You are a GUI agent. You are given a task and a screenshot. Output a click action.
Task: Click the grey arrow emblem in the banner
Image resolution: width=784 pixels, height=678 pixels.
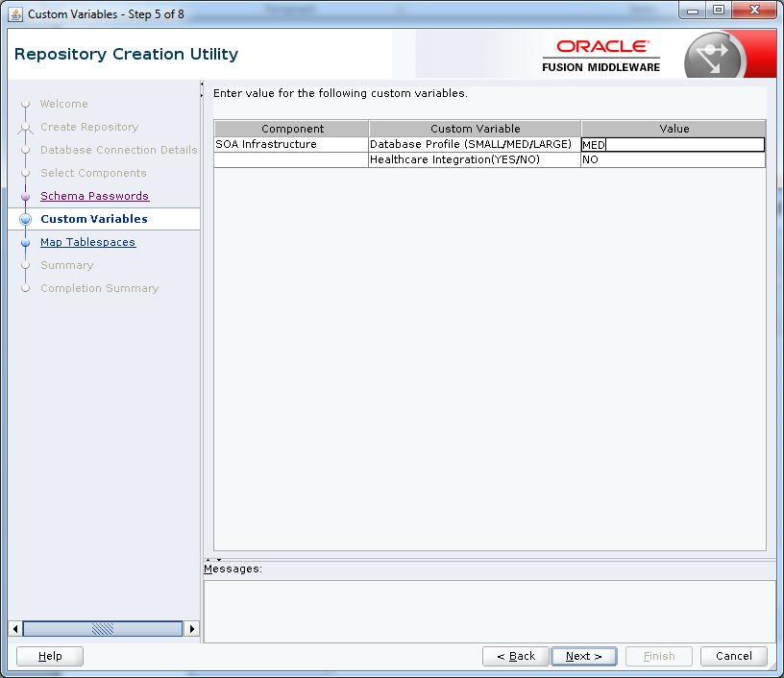click(714, 57)
